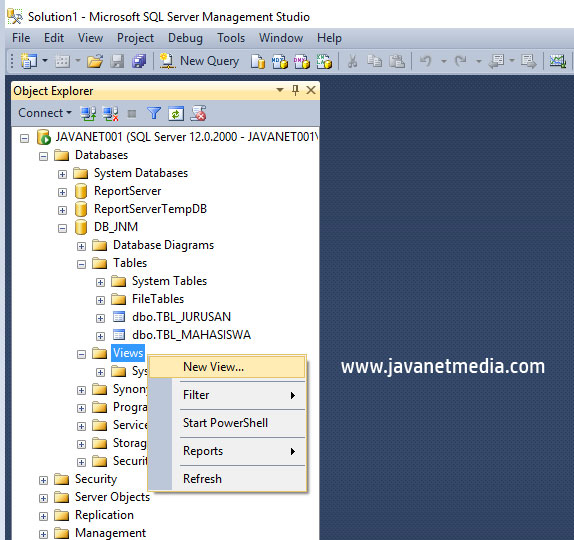Click the Disconnect server icon

point(110,113)
